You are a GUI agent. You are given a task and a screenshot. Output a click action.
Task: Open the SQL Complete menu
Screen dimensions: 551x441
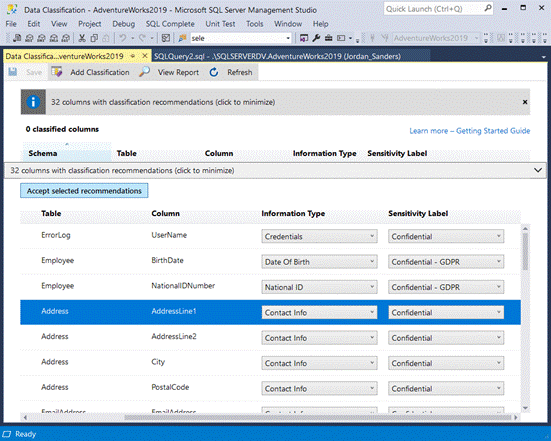170,24
